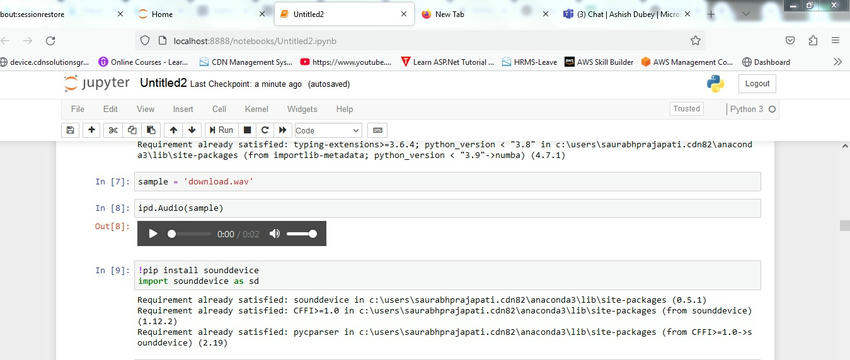Open the Widgets menu
Image resolution: width=850 pixels, height=360 pixels.
[302, 109]
